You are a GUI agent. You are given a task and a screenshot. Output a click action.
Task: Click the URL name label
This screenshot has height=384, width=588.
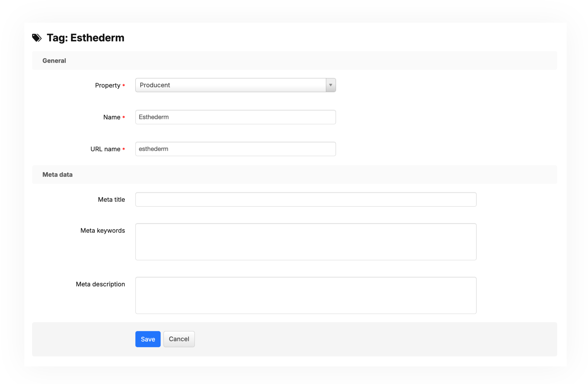pos(105,149)
